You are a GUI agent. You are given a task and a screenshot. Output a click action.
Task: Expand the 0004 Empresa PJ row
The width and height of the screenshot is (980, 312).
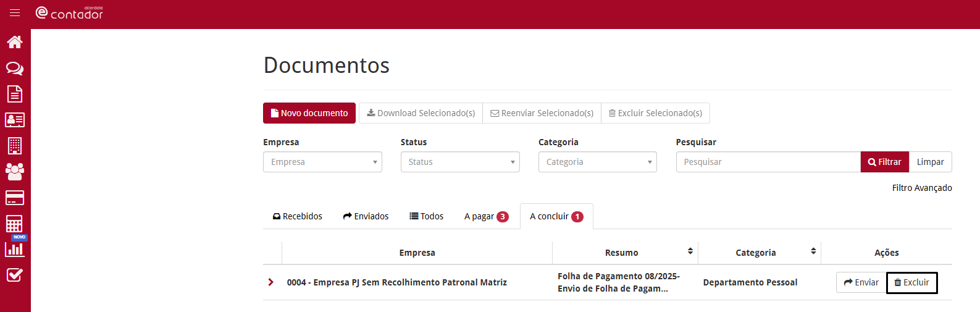tap(270, 282)
